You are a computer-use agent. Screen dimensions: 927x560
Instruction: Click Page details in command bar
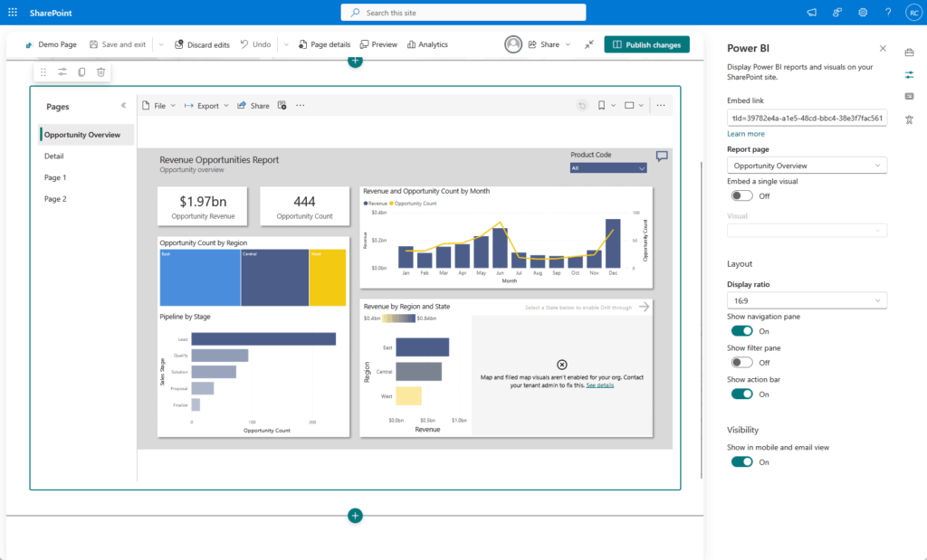[x=325, y=44]
